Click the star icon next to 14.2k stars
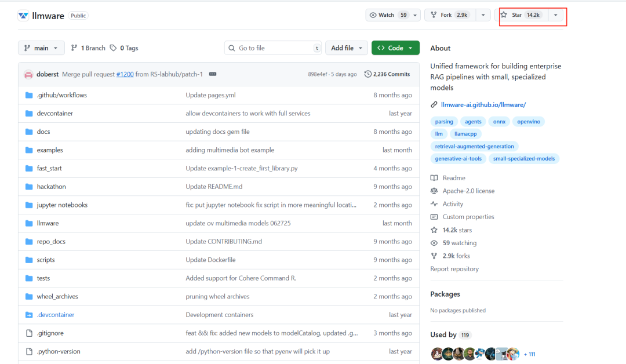626x364 pixels. 434,230
